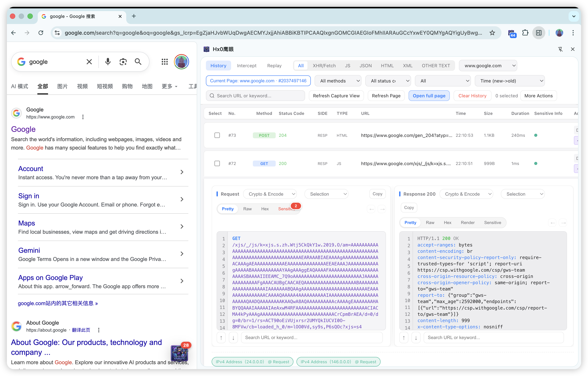Open a new browser tab
The height and width of the screenshot is (376, 588).
click(134, 16)
